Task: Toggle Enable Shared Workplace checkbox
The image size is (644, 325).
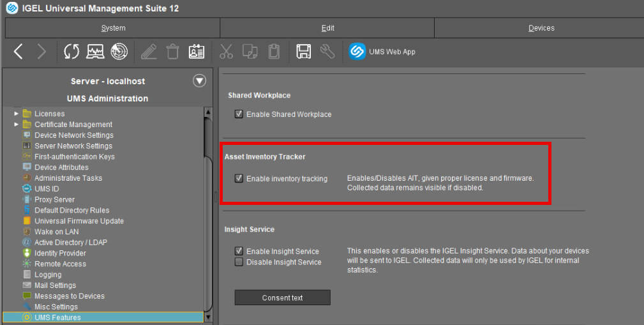Action: (x=239, y=114)
